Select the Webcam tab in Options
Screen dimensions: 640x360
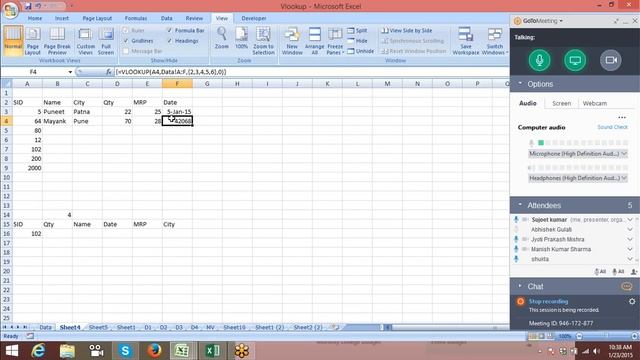coord(595,104)
